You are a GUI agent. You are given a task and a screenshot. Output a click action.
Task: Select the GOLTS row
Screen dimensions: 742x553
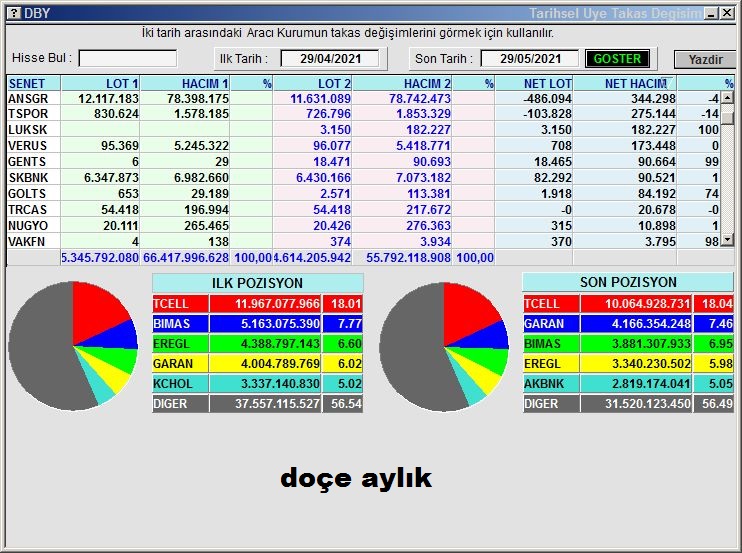(x=363, y=194)
